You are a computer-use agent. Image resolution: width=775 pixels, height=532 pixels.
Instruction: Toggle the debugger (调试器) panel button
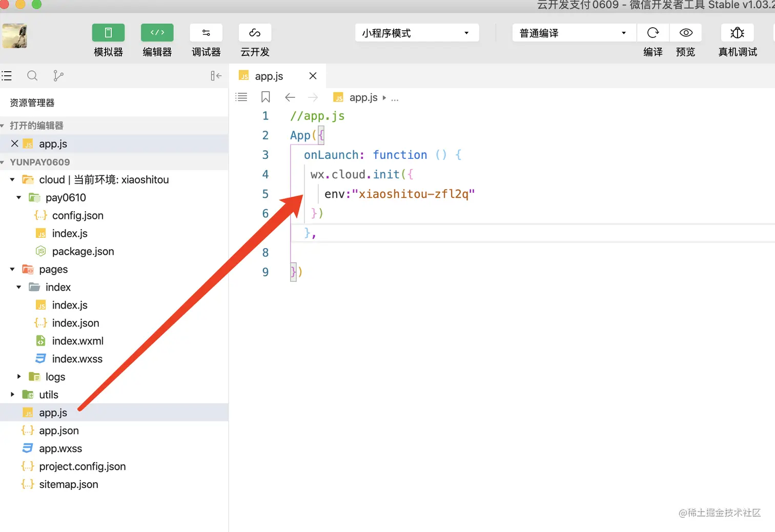[x=206, y=33]
